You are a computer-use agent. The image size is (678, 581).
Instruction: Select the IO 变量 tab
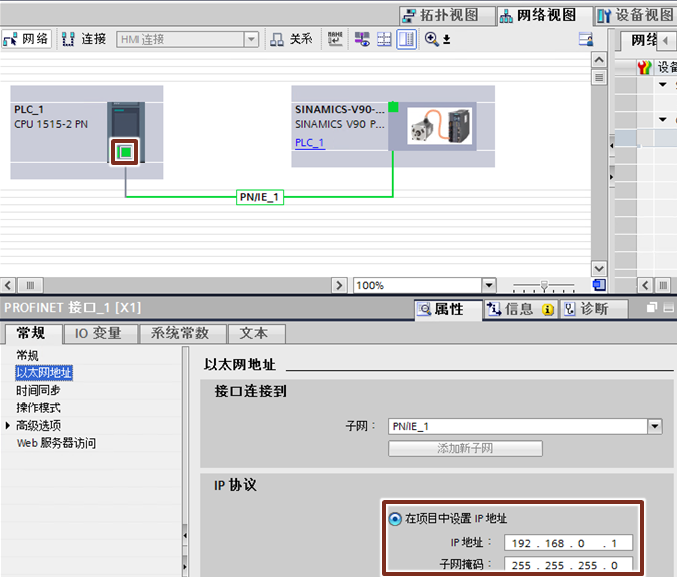(100, 334)
